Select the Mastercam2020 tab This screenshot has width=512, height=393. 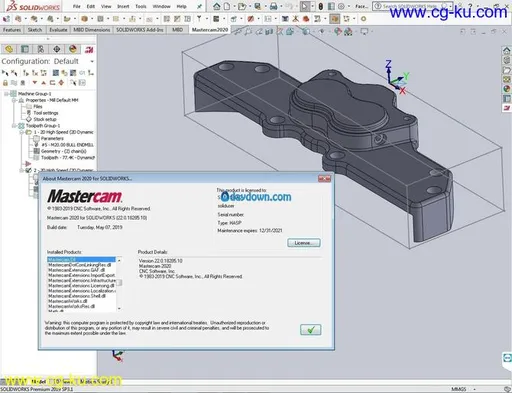point(210,30)
